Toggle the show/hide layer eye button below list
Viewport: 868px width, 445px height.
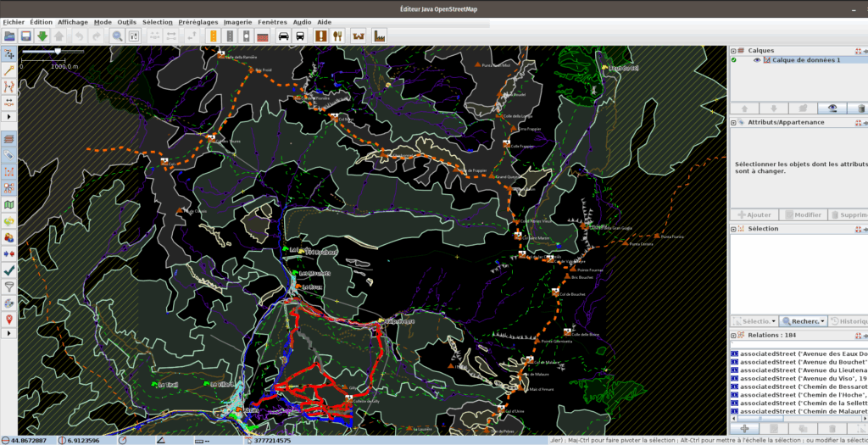tap(832, 108)
